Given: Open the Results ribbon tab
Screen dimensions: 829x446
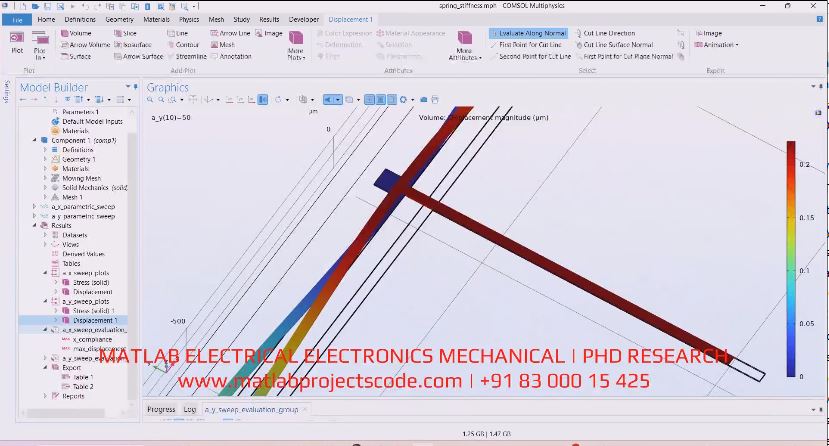Looking at the screenshot, I should [269, 19].
